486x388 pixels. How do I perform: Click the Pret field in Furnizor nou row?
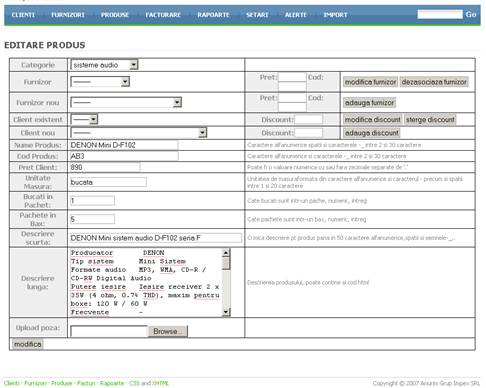[292, 98]
